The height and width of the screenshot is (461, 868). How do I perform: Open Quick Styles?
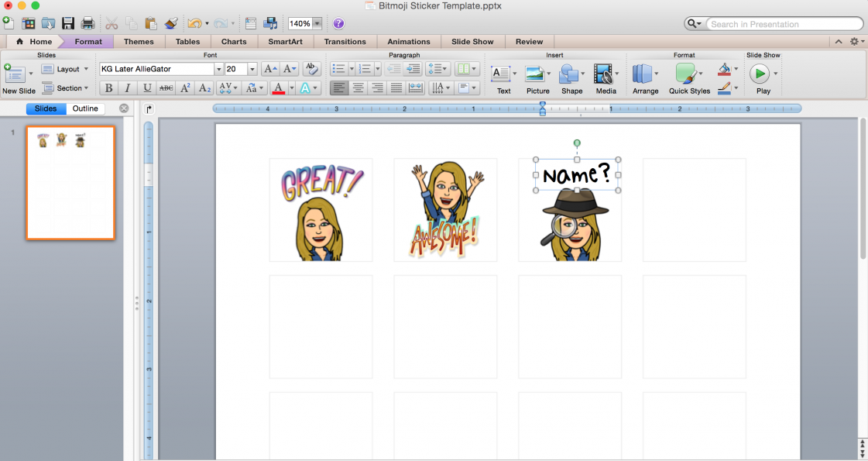pyautogui.click(x=688, y=75)
